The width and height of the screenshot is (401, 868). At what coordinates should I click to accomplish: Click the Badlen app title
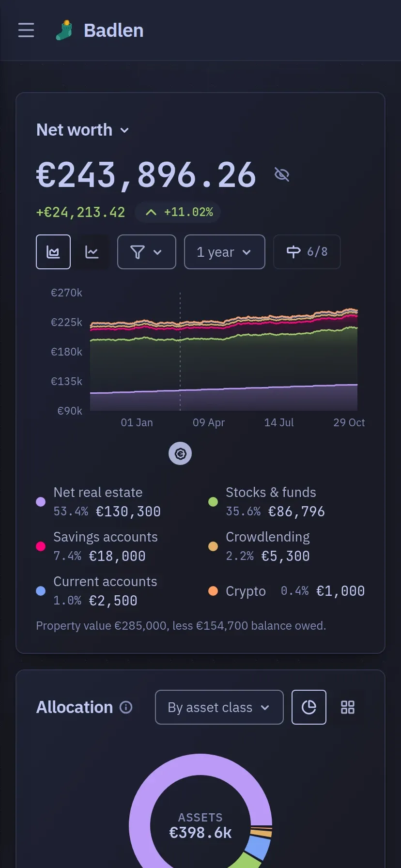(114, 31)
